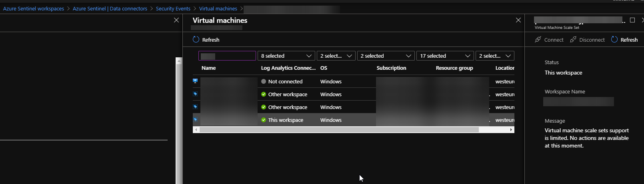Go to Azure Sentinel Data connectors breadcrumb
The width and height of the screenshot is (644, 184).
[x=110, y=8]
